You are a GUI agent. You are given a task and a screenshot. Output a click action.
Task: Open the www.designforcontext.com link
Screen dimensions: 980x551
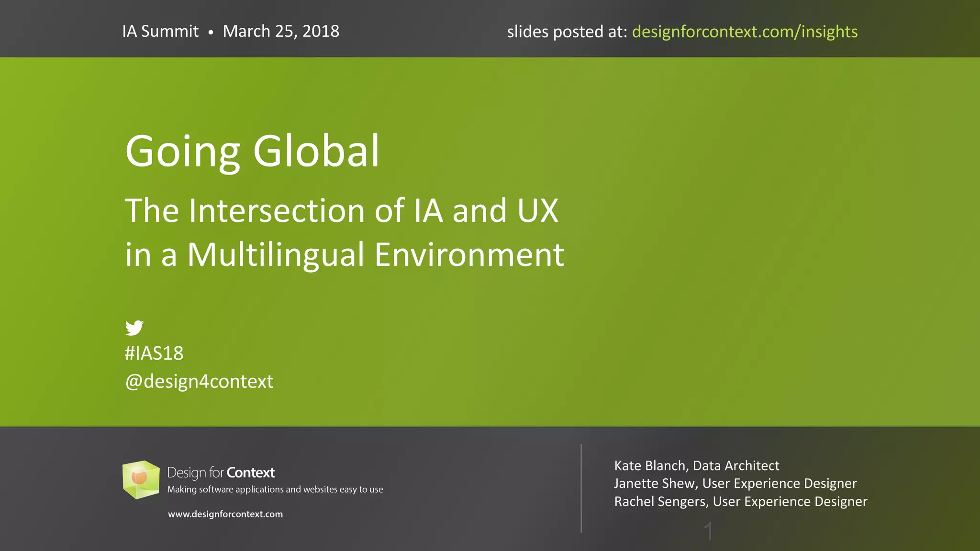coord(225,514)
